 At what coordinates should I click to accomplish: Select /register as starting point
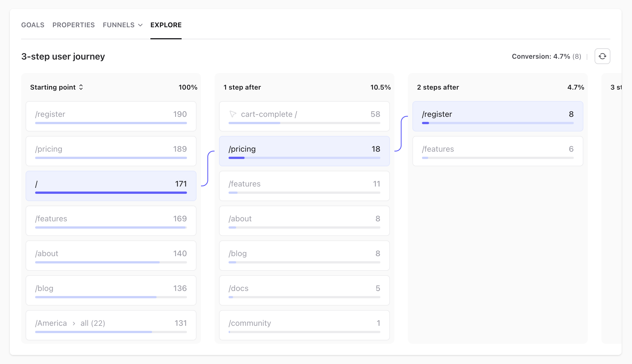[x=111, y=116]
